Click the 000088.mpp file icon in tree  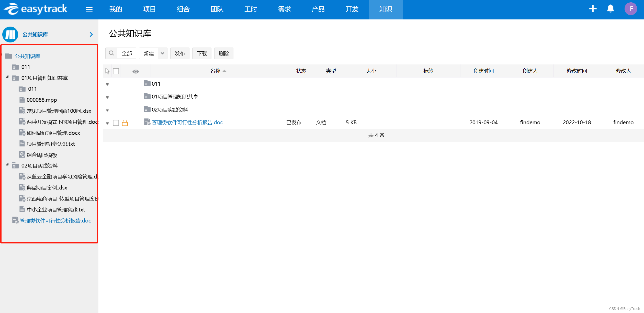click(x=22, y=100)
